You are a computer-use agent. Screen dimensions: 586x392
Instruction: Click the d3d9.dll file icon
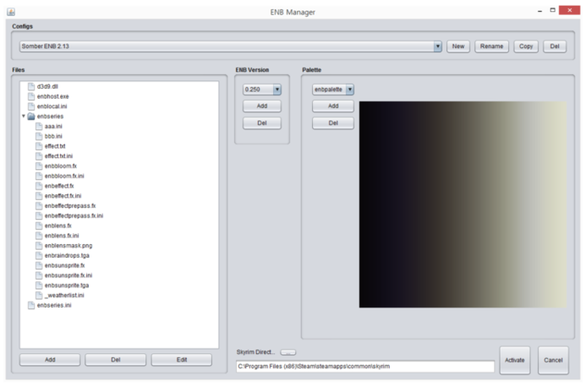(x=31, y=87)
